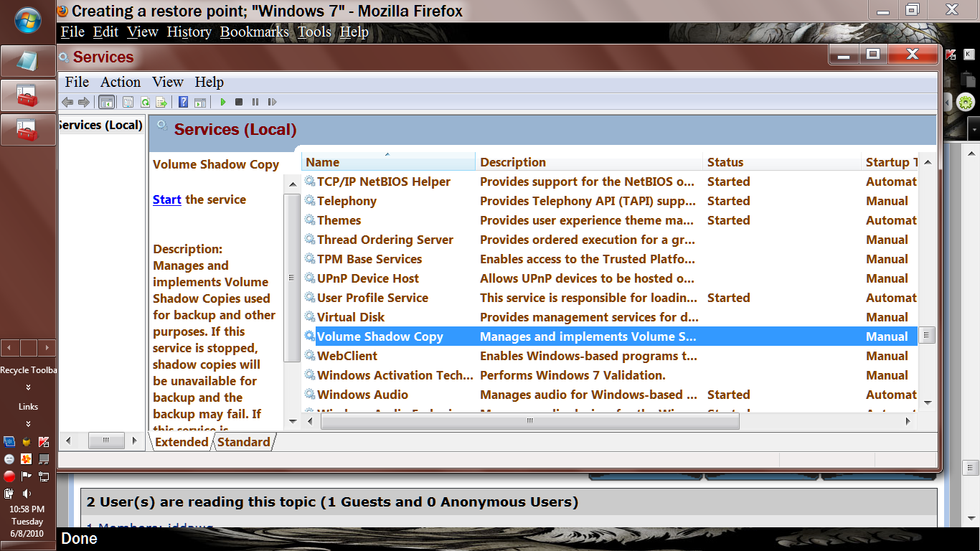Click the taskbar scroll right arrow
Image resolution: width=980 pixels, height=551 pixels.
pyautogui.click(x=47, y=348)
